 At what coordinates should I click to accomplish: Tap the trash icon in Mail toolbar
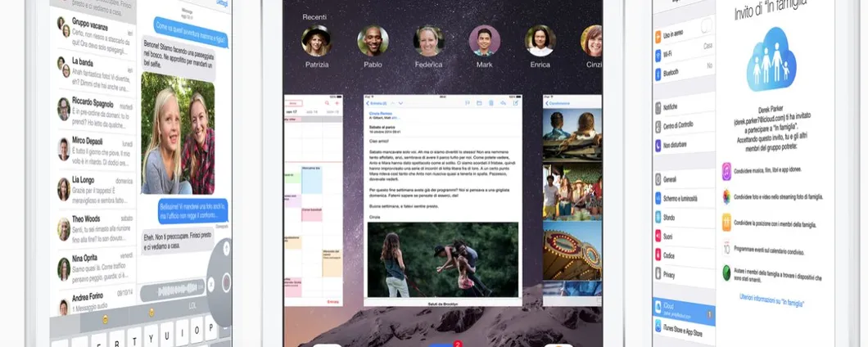491,103
